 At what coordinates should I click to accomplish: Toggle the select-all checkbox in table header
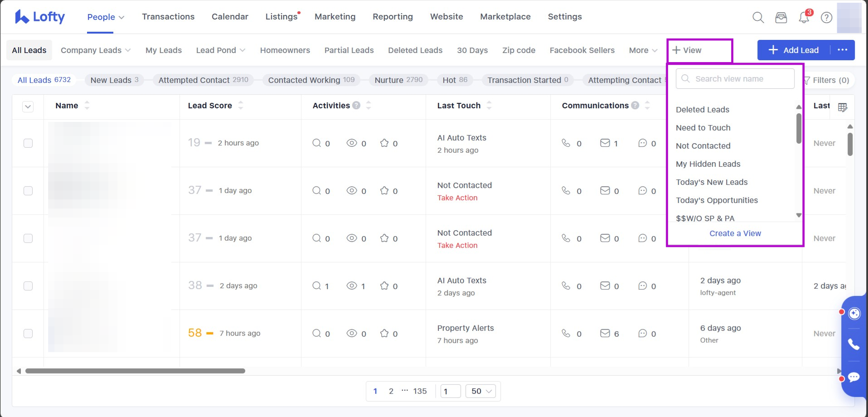[28, 107]
